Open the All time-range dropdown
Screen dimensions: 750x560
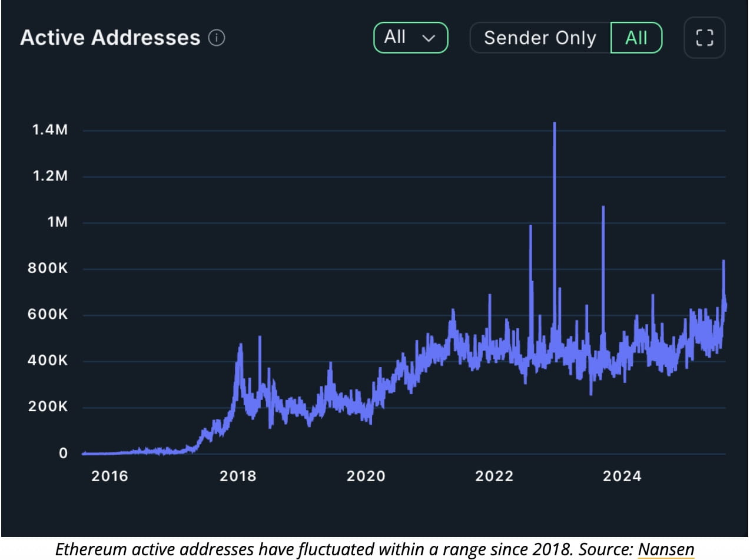point(411,38)
